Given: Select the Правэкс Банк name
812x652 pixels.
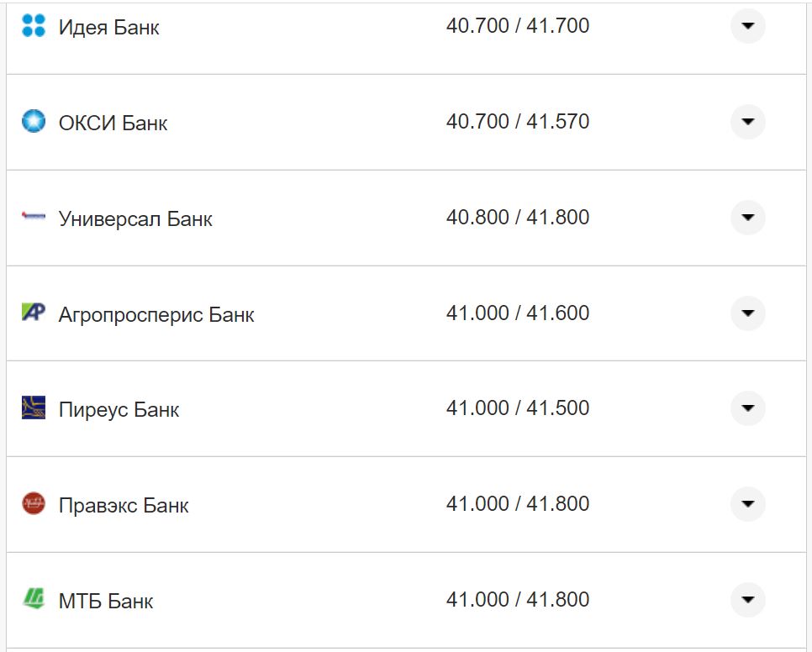Looking at the screenshot, I should [x=124, y=506].
